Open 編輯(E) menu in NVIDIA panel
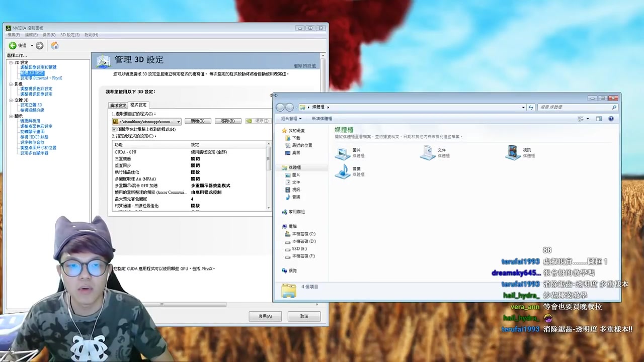The image size is (644, 362). 31,35
